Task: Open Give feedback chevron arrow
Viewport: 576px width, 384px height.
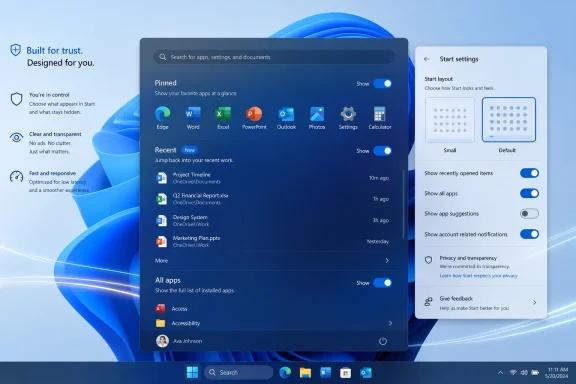Action: pos(534,302)
